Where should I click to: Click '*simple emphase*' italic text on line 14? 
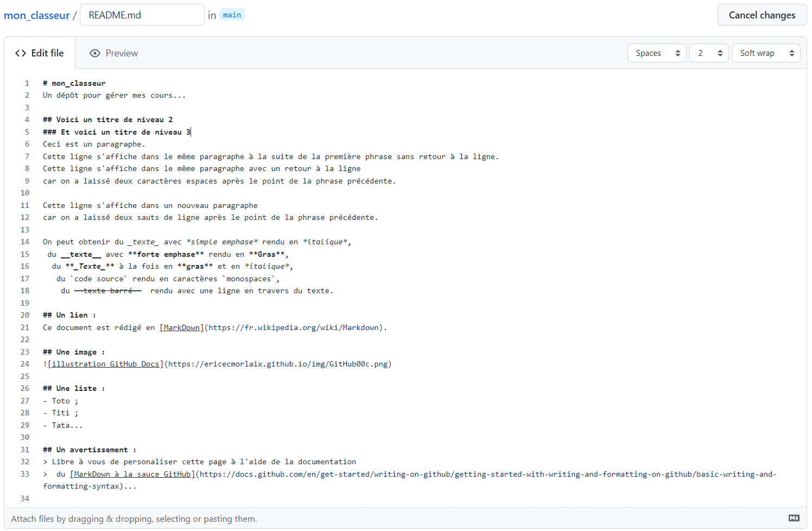pyautogui.click(x=222, y=242)
